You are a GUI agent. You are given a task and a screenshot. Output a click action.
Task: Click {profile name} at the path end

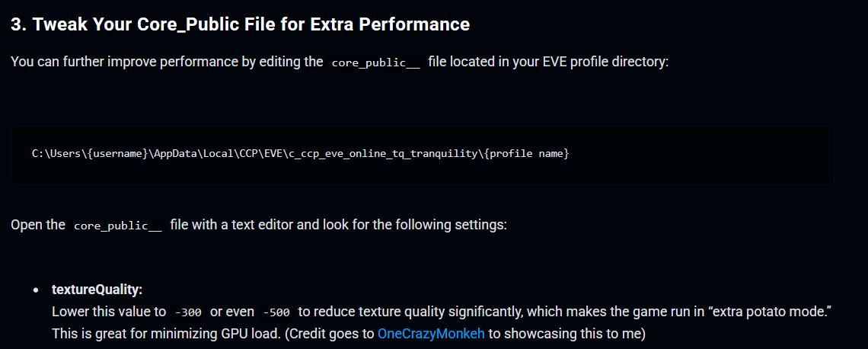528,154
